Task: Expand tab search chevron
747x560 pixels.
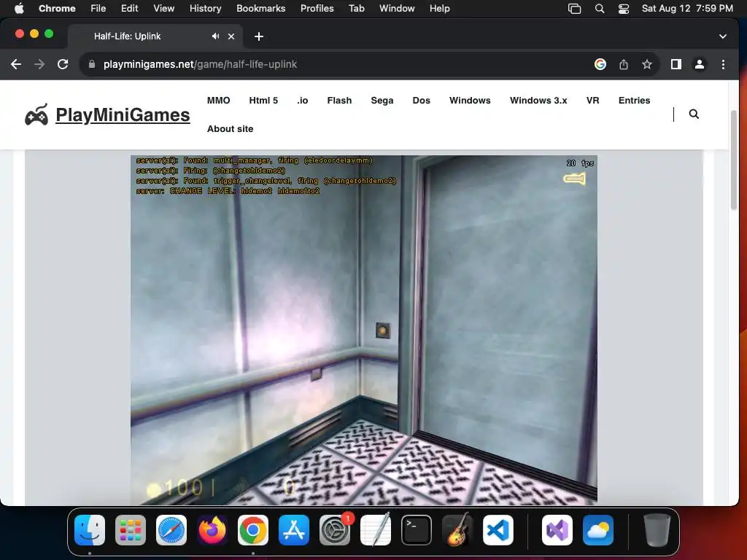Action: click(x=723, y=36)
